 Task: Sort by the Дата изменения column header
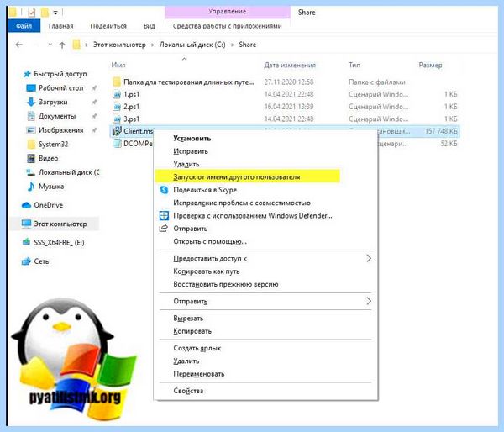[x=290, y=65]
